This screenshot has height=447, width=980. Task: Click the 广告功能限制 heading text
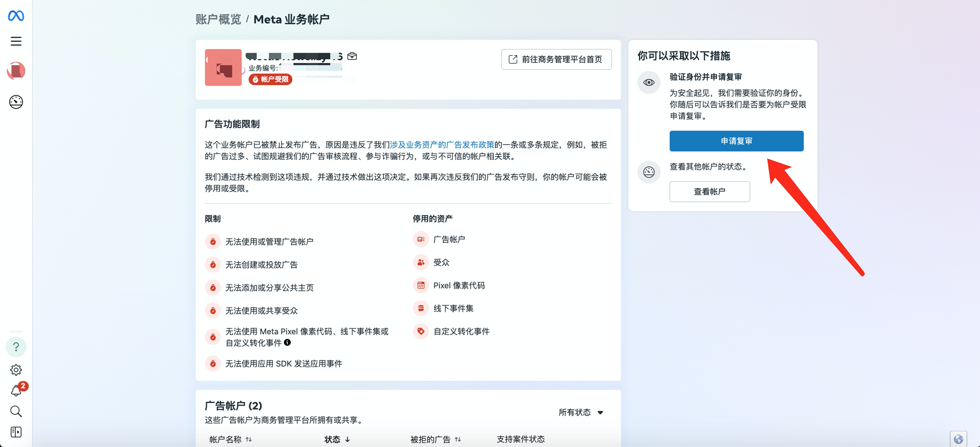pos(232,124)
